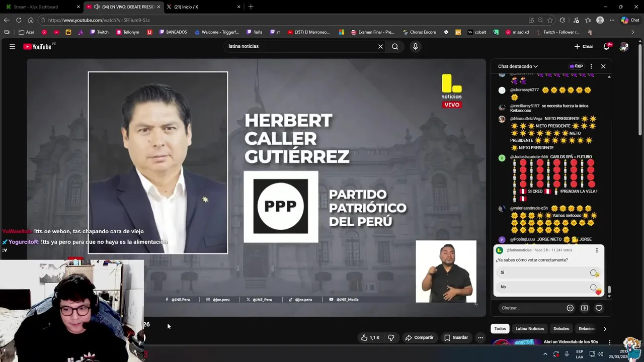The image size is (644, 362).
Task: Expand Chat destacado dropdown
Action: click(x=518, y=66)
